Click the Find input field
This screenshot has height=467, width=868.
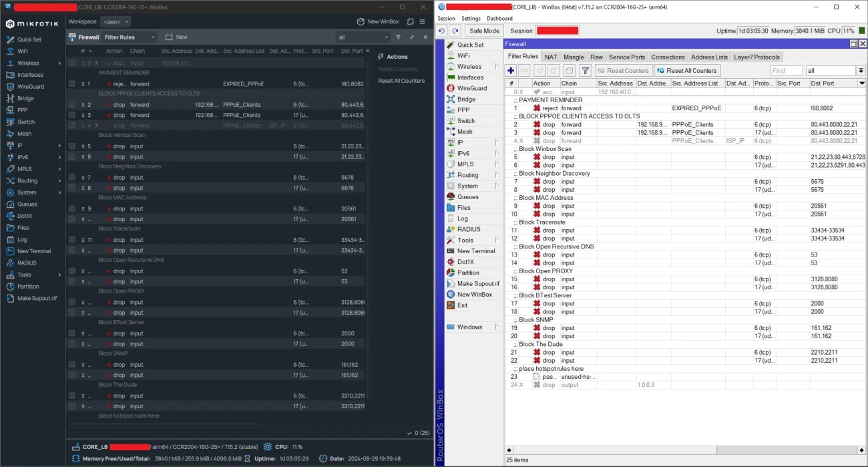(786, 71)
